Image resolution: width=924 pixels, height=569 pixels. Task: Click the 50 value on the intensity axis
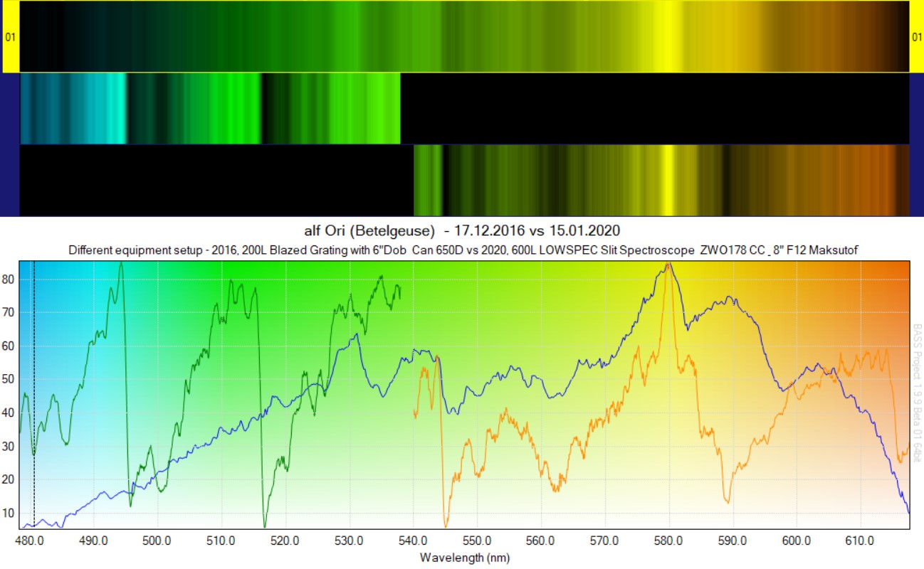[x=9, y=379]
